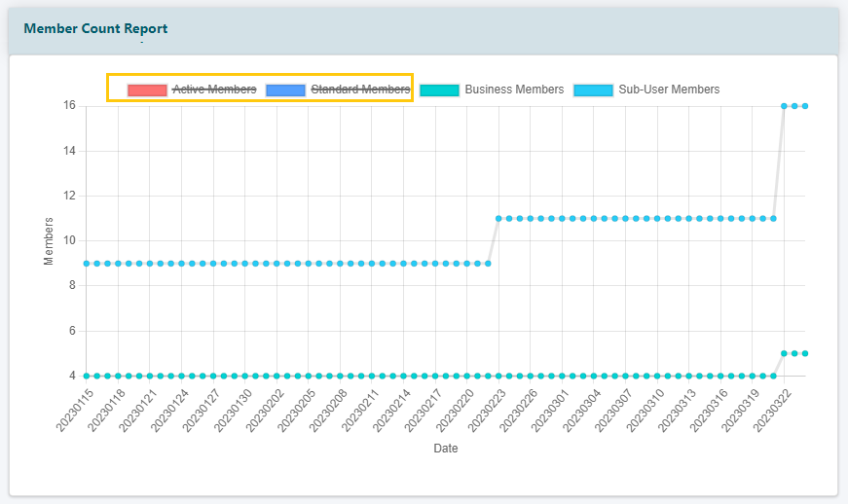Screen dimensions: 848x504
Task: Hide Sub-User Members series via legend text
Action: 669,90
